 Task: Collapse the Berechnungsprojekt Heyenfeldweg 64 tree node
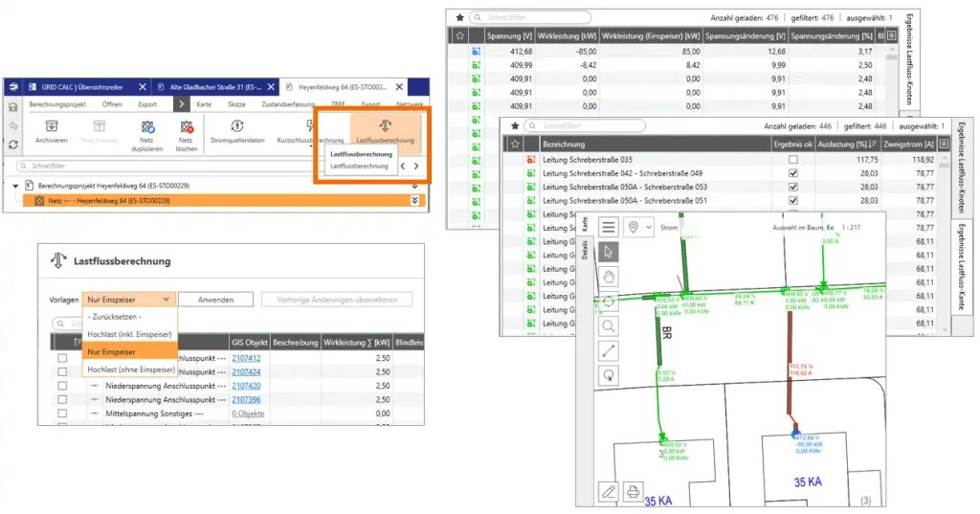(15, 186)
